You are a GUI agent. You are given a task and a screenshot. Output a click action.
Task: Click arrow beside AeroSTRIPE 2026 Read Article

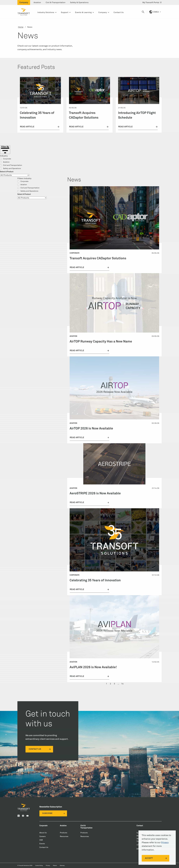(x=108, y=502)
